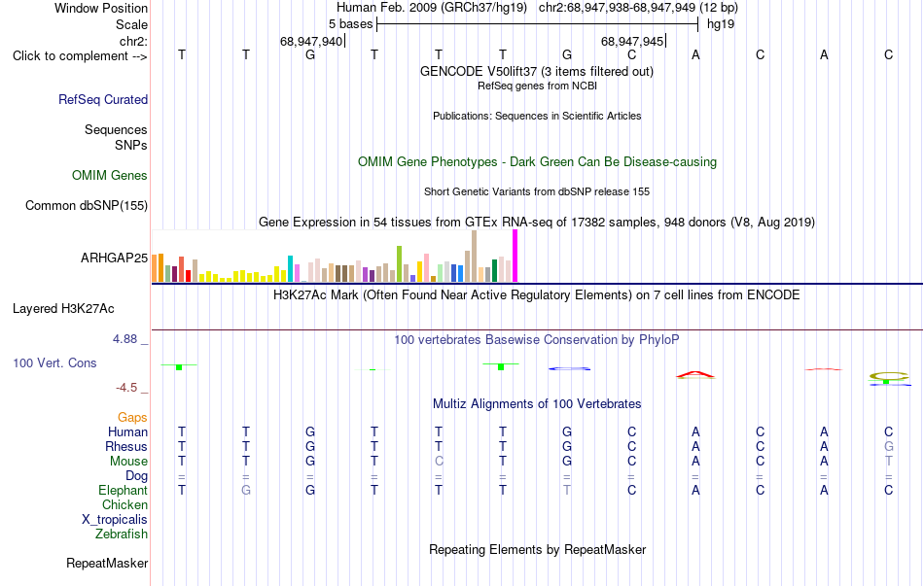
Task: Click the 'Scale' track label
Action: pos(131,24)
